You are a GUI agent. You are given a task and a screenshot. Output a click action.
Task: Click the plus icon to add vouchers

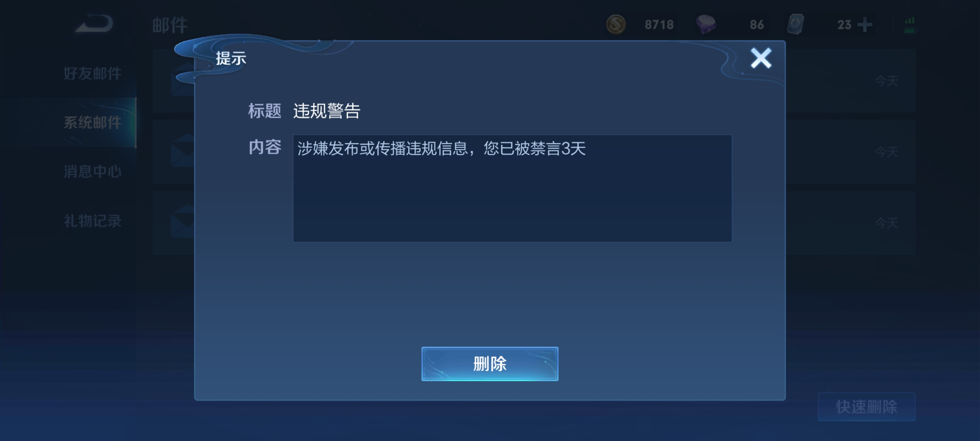pyautogui.click(x=864, y=25)
